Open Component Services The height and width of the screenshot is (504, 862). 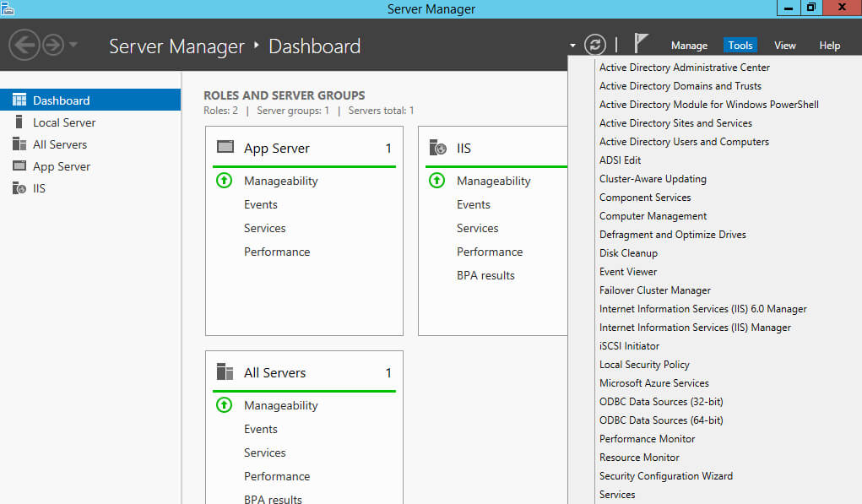tap(645, 198)
